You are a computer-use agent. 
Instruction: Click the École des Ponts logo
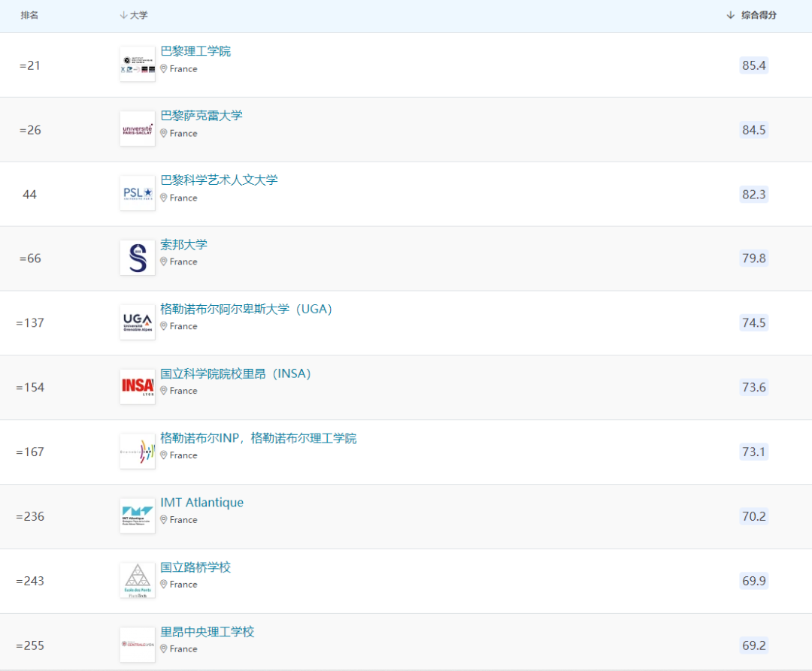point(138,581)
